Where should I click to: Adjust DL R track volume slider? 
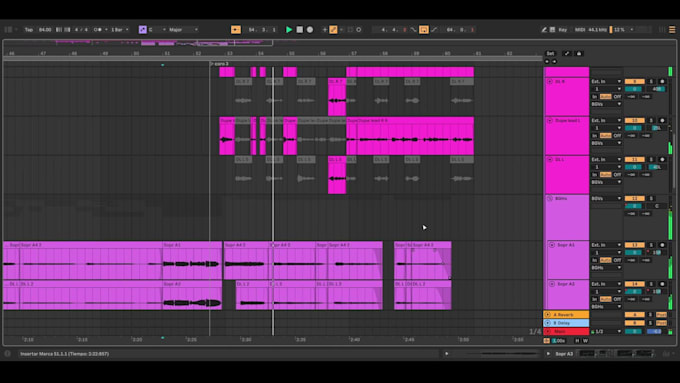[x=634, y=89]
